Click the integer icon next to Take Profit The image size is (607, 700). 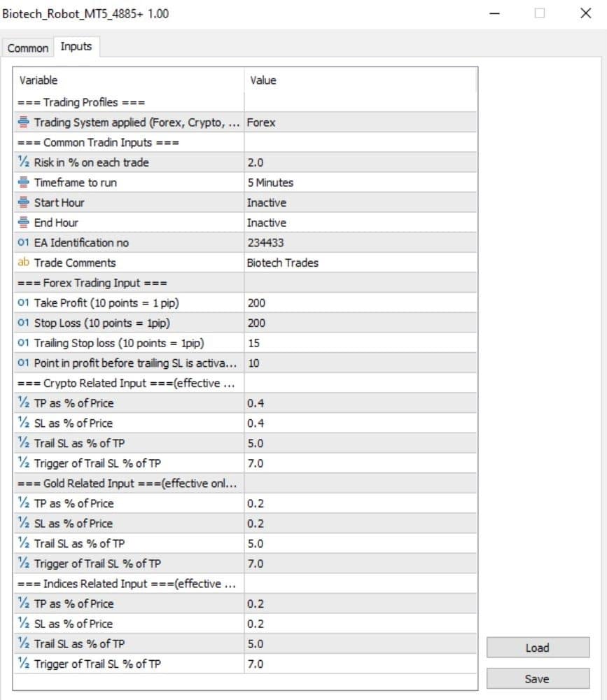tap(23, 302)
